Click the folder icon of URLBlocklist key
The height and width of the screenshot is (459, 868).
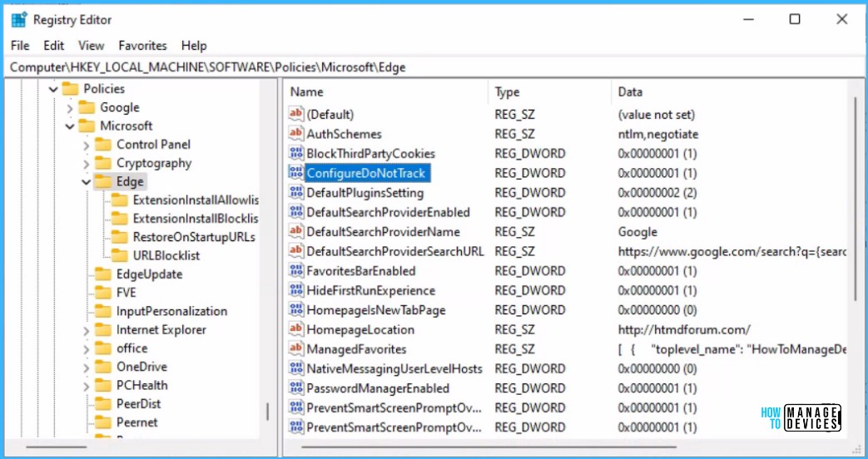tap(120, 255)
